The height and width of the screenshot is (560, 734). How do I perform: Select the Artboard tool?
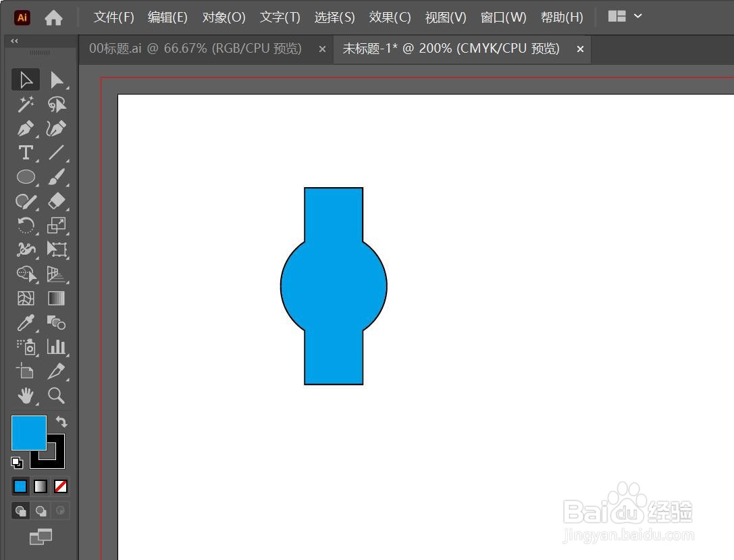click(x=26, y=372)
